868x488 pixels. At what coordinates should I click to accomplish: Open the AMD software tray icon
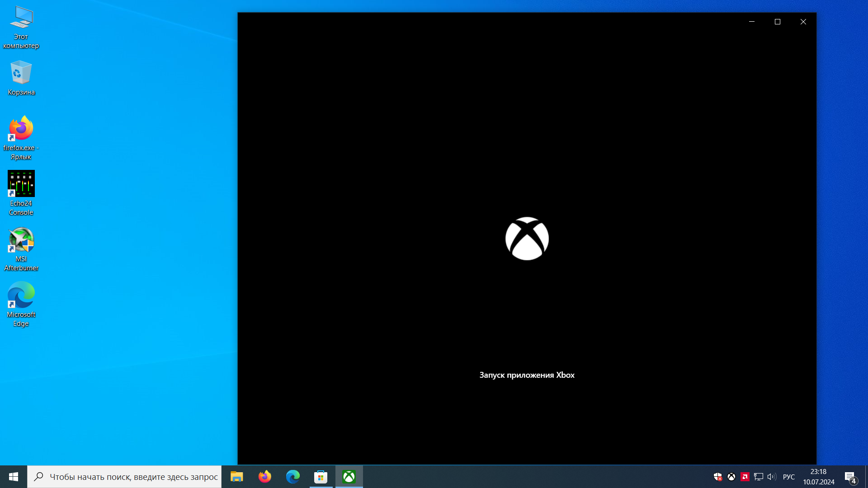(745, 477)
